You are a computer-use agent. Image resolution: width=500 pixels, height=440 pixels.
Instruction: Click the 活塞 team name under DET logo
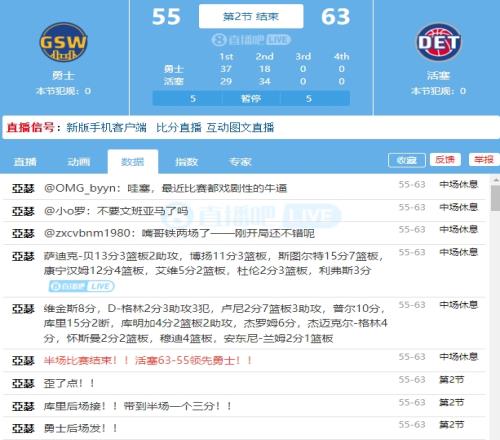(x=439, y=76)
